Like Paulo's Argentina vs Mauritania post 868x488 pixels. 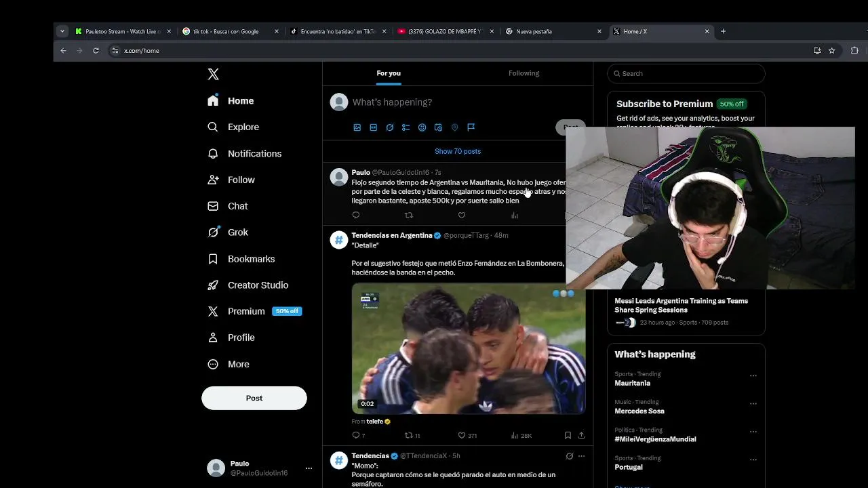coord(462,216)
